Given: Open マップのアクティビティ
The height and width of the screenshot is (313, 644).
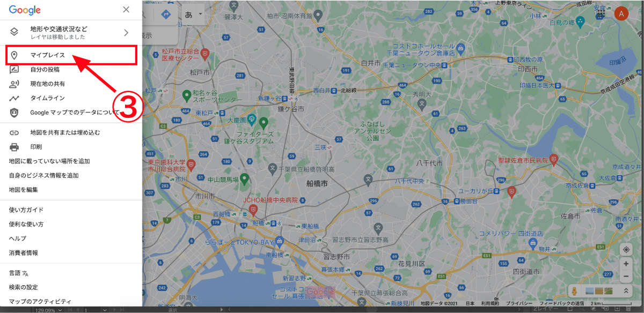Looking at the screenshot, I should [40, 301].
